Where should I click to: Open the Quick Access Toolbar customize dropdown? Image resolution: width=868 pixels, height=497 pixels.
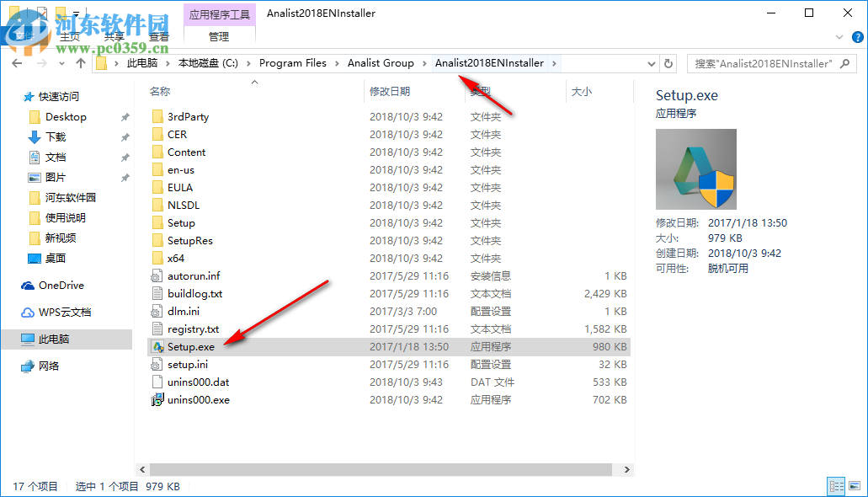click(76, 13)
